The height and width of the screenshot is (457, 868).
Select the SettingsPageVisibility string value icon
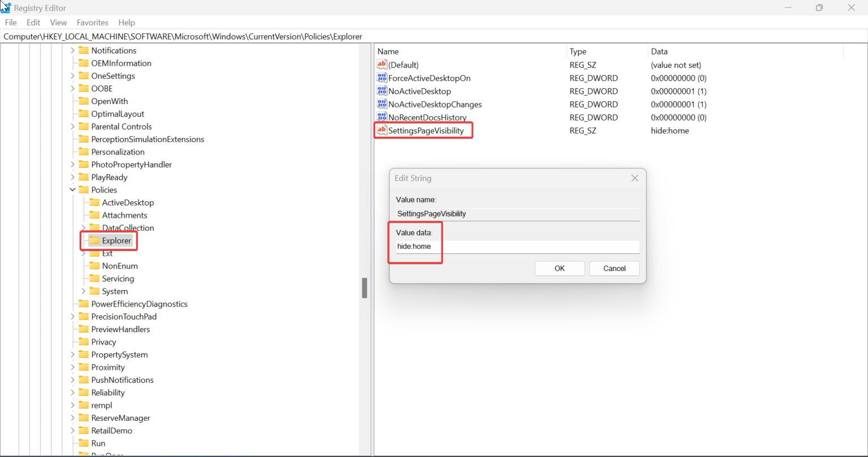[x=381, y=130]
